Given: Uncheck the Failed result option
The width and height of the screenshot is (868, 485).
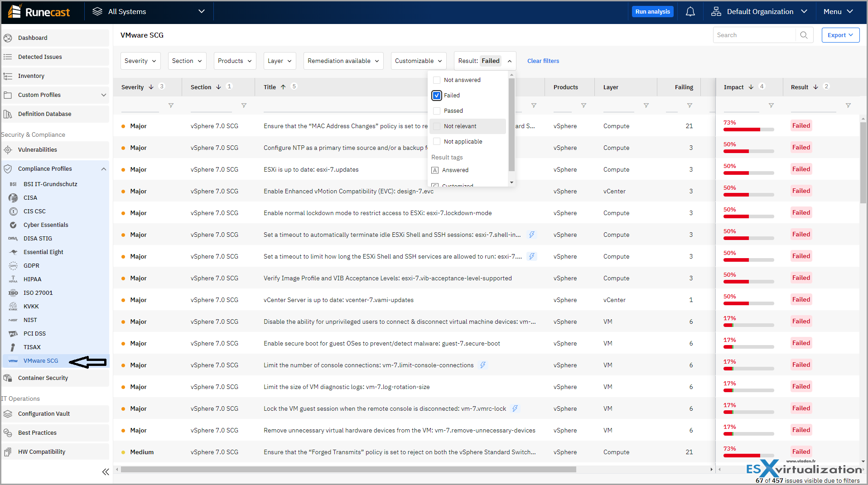Looking at the screenshot, I should click(437, 96).
